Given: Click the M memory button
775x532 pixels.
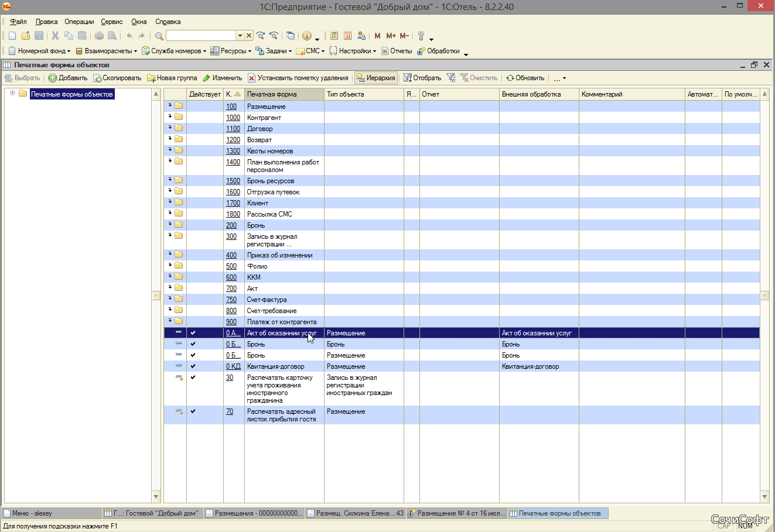Looking at the screenshot, I should 377,36.
